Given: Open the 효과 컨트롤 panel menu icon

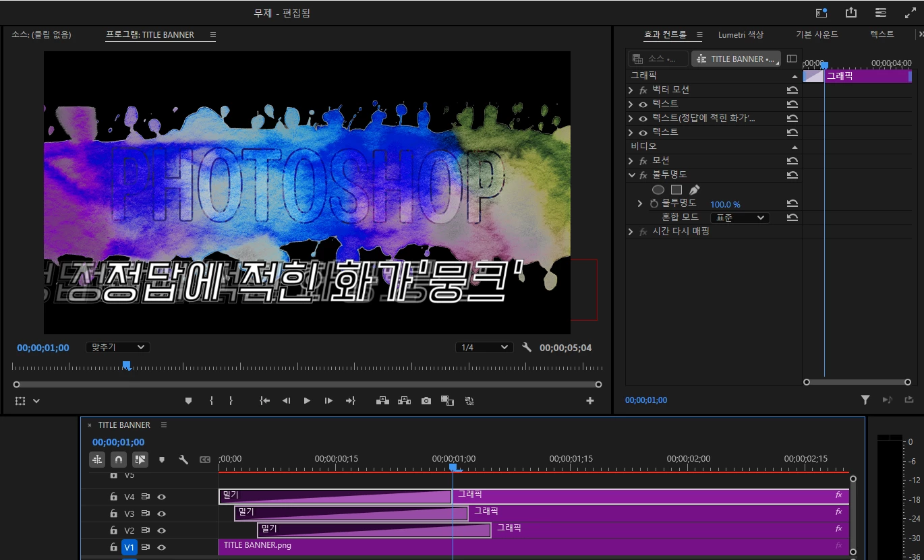Looking at the screenshot, I should (699, 34).
